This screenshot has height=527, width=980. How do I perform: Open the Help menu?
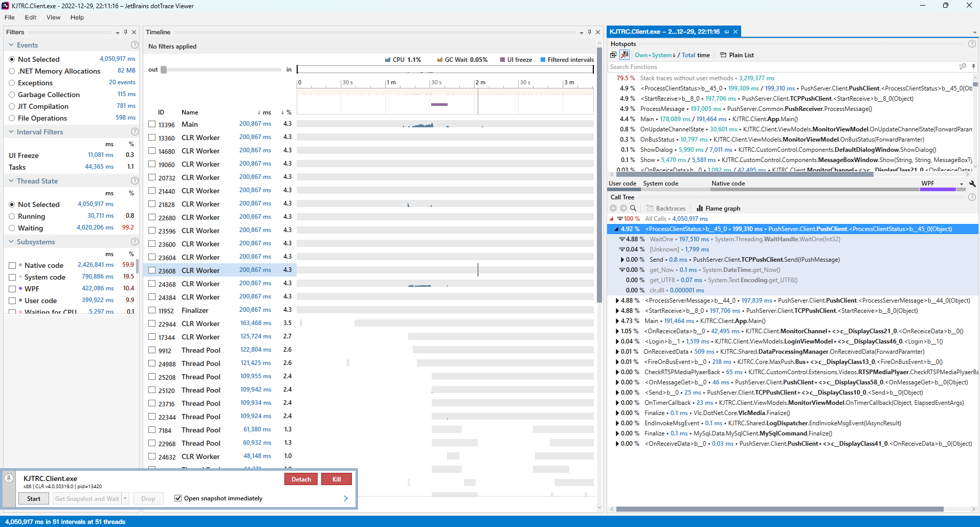click(x=77, y=17)
